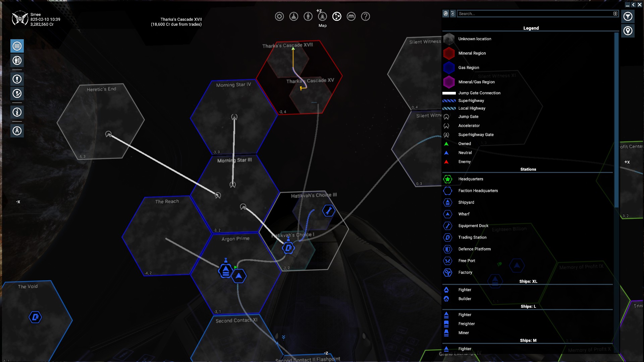This screenshot has width=644, height=362.
Task: Click the Property Owned sidebar icon
Action: point(17,60)
